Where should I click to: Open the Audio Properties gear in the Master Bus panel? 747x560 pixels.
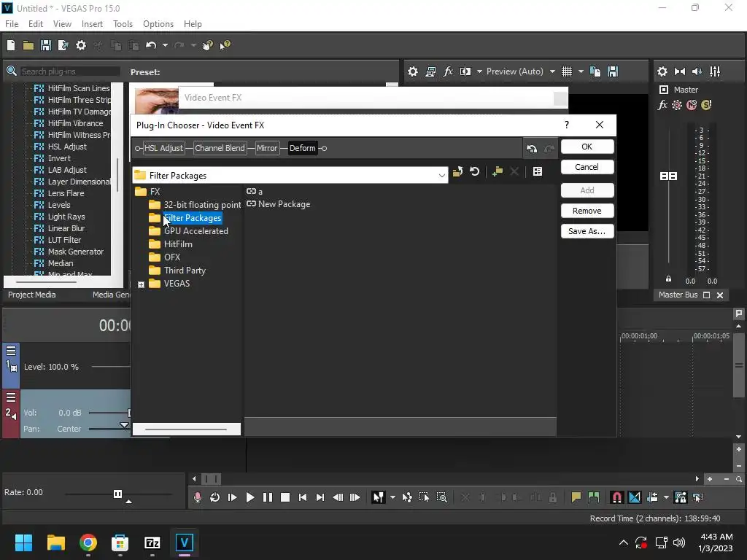662,71
